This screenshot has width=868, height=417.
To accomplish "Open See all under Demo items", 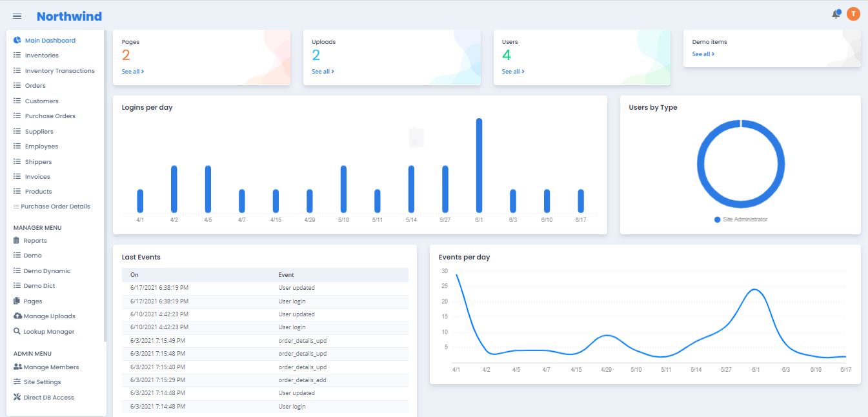I will point(703,54).
